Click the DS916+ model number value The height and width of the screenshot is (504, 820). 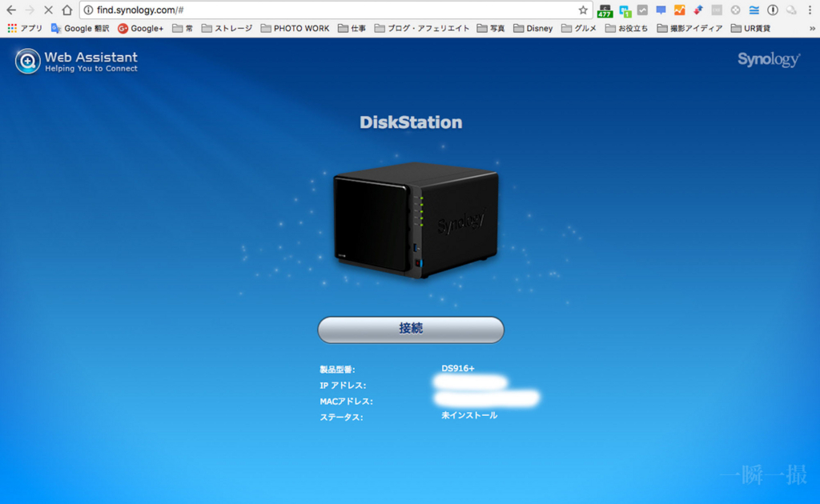click(x=457, y=368)
